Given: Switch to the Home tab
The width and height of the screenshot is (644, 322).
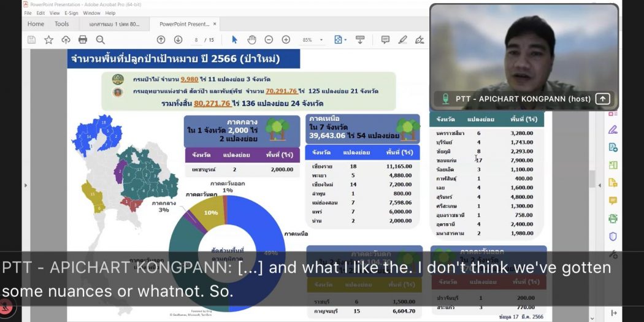Looking at the screenshot, I should pos(36,24).
